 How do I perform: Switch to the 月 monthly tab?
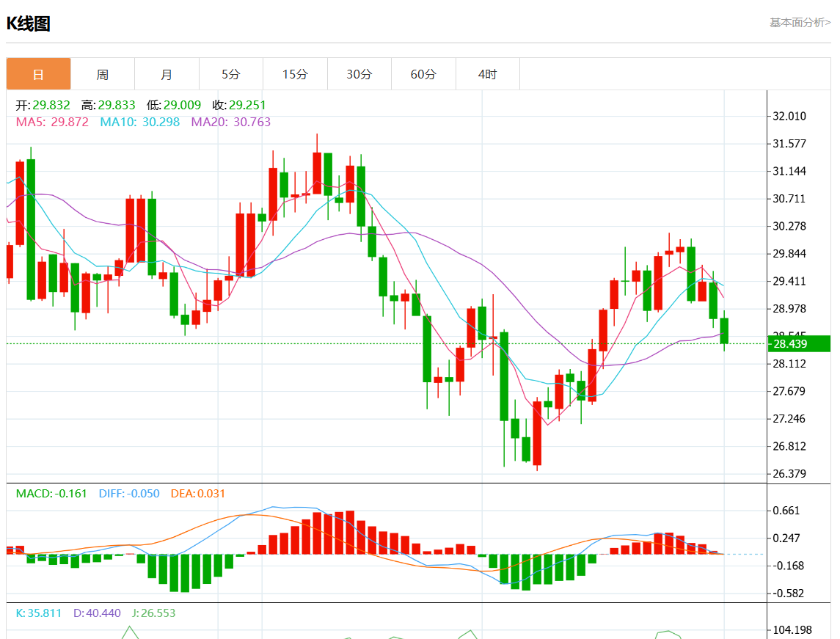click(167, 74)
